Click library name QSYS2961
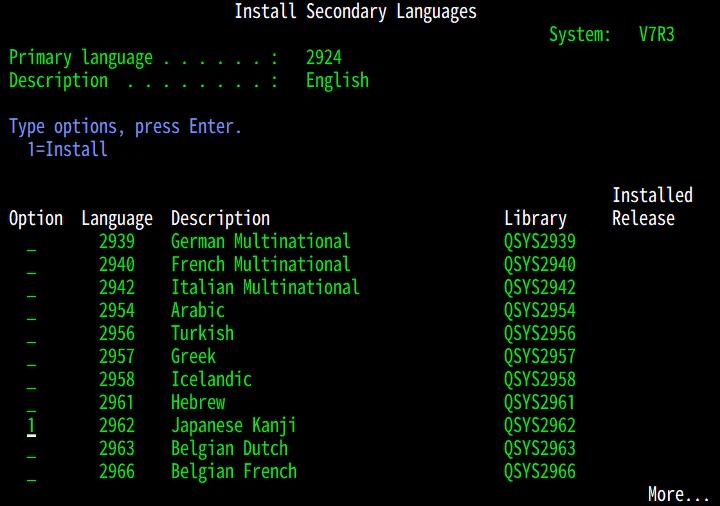Viewport: 720px width, 506px height. [540, 402]
